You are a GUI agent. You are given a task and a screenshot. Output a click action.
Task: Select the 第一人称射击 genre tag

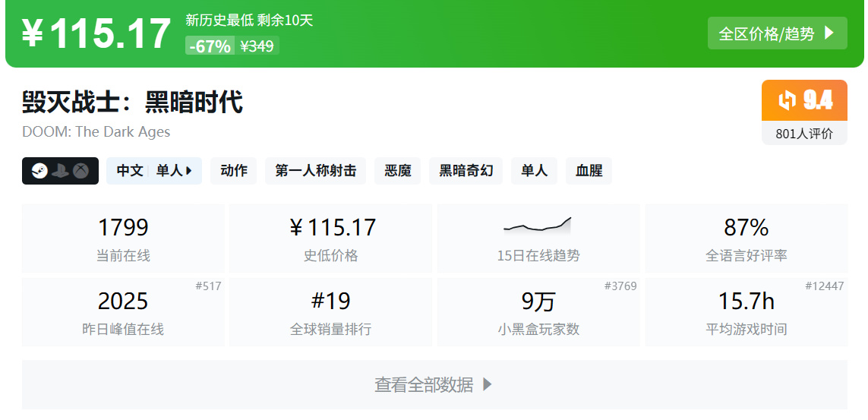click(315, 171)
